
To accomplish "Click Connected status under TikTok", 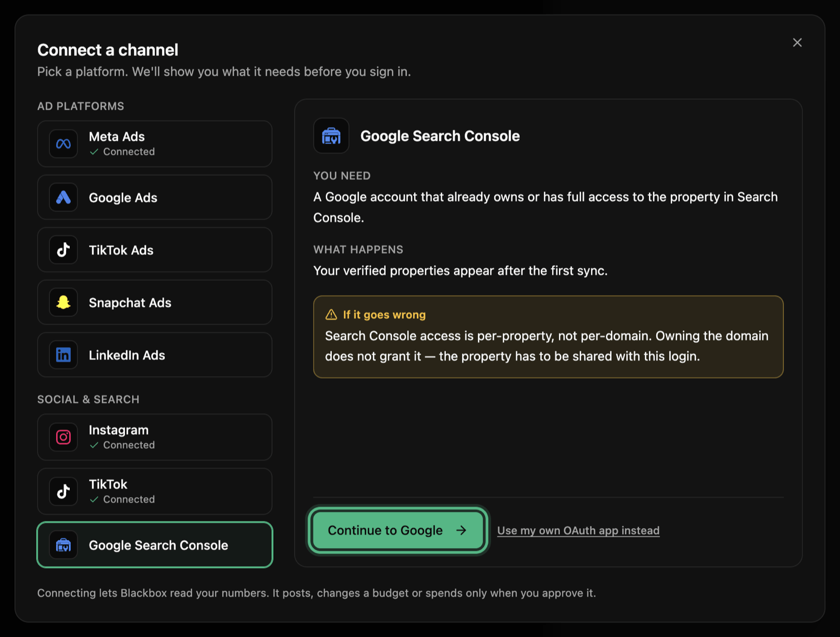I will (x=122, y=499).
